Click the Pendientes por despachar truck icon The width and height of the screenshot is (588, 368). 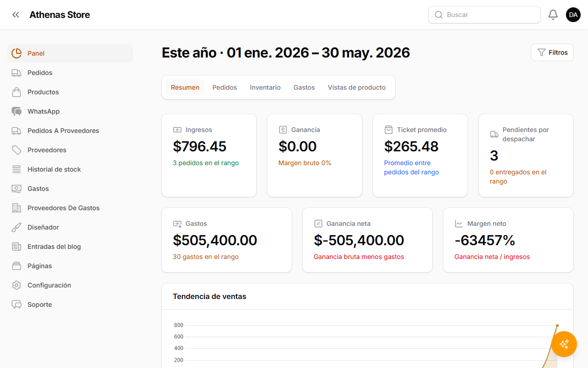pyautogui.click(x=494, y=134)
